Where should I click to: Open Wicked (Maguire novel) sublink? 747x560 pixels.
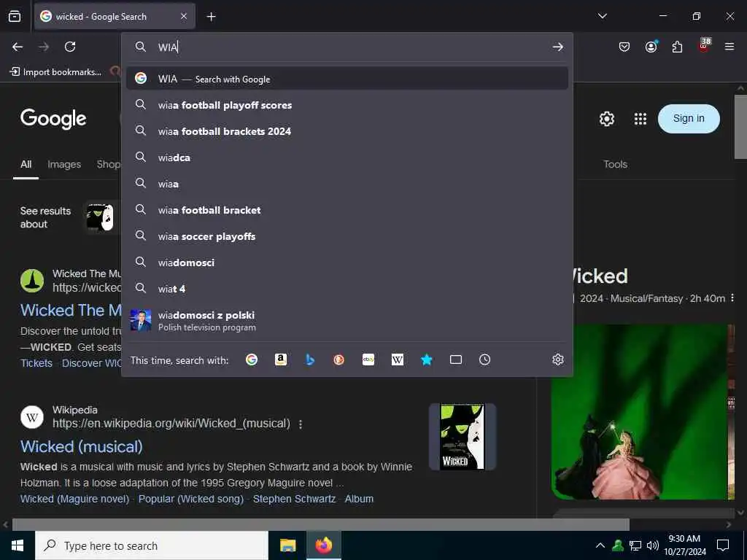tap(75, 499)
